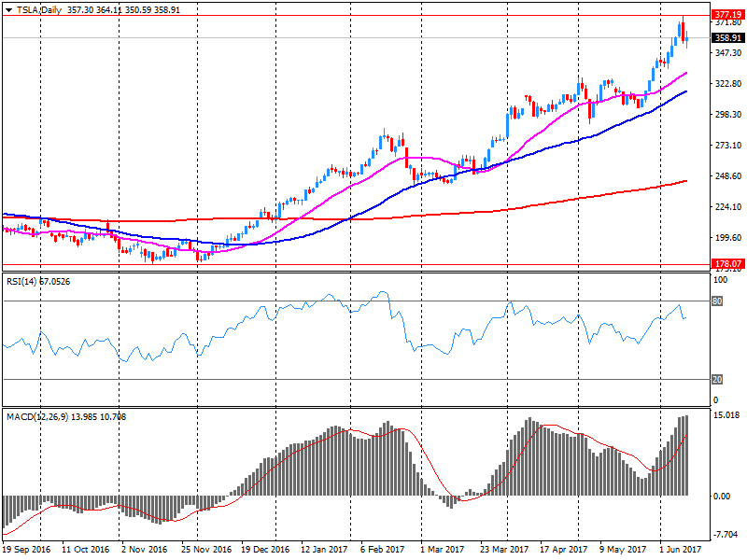Select the 19 Dec 2016 date label
Image resolution: width=747 pixels, height=560 pixels.
265,549
